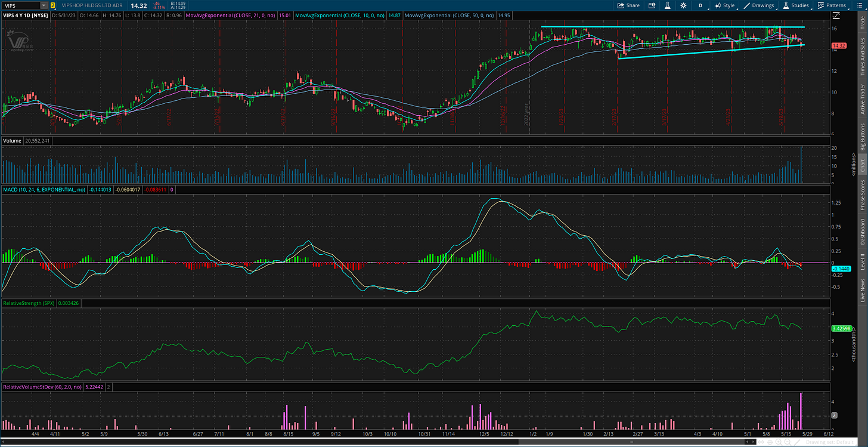Select the Chart side tab

[x=863, y=166]
